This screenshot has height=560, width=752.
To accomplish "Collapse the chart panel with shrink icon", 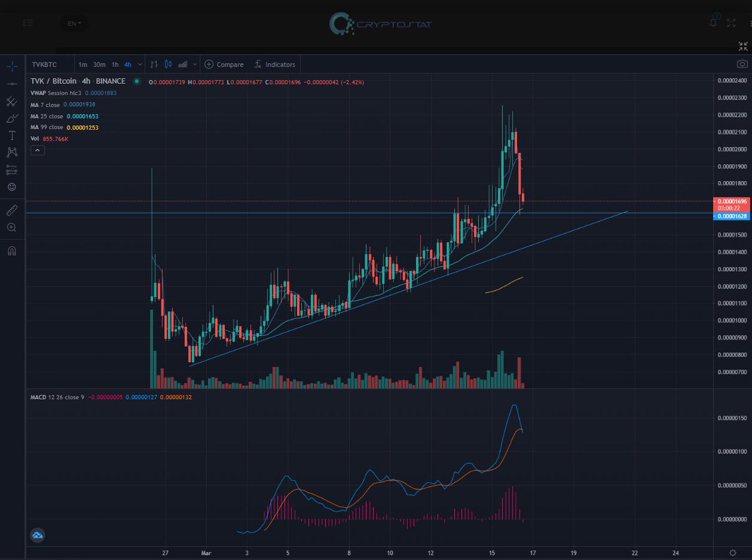I will pos(743,46).
